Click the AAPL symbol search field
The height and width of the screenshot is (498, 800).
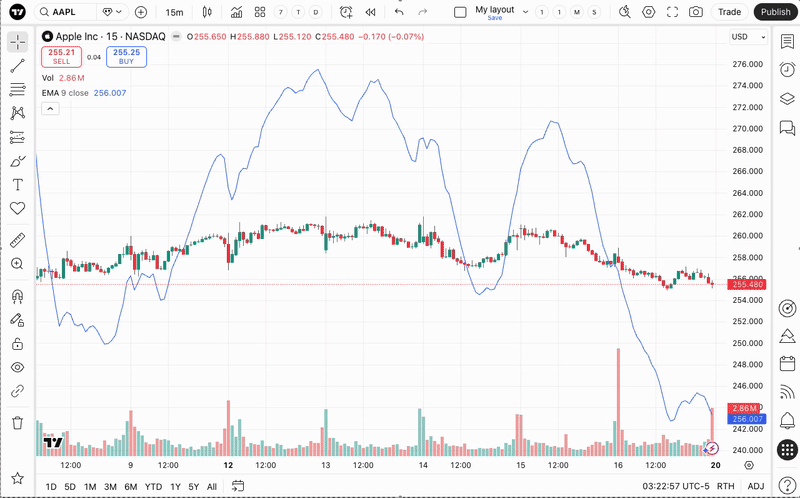[x=65, y=12]
